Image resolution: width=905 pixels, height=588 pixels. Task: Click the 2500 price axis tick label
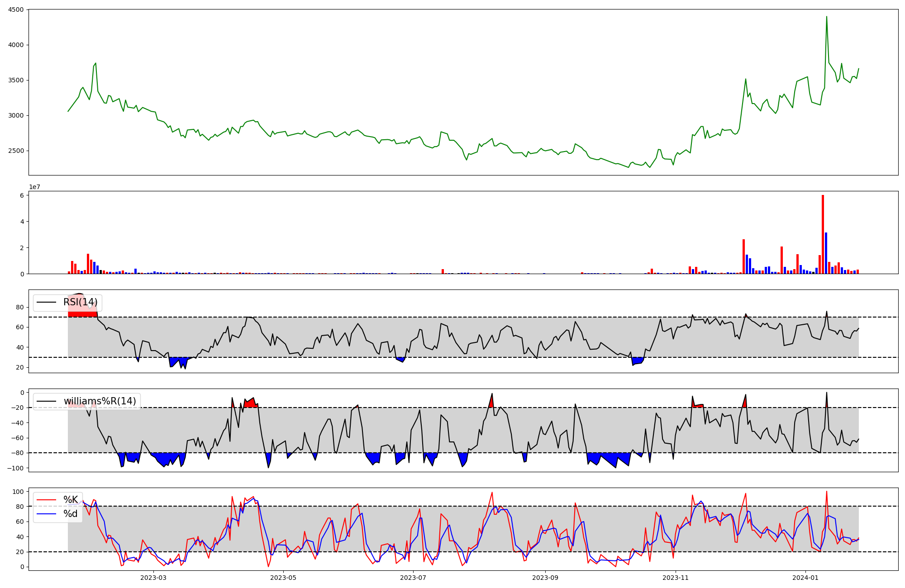point(16,151)
